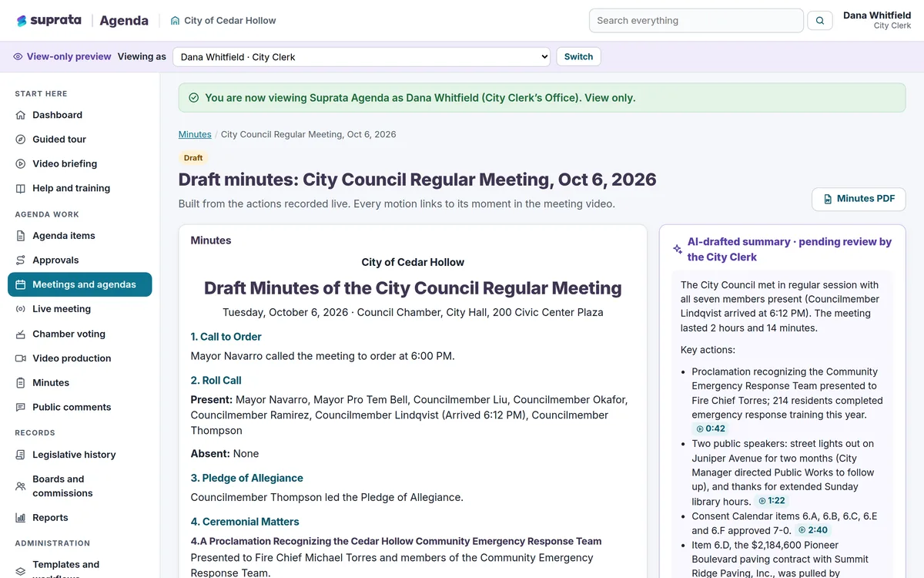Jump to video timestamp 0:42
This screenshot has height=578, width=924.
click(711, 429)
